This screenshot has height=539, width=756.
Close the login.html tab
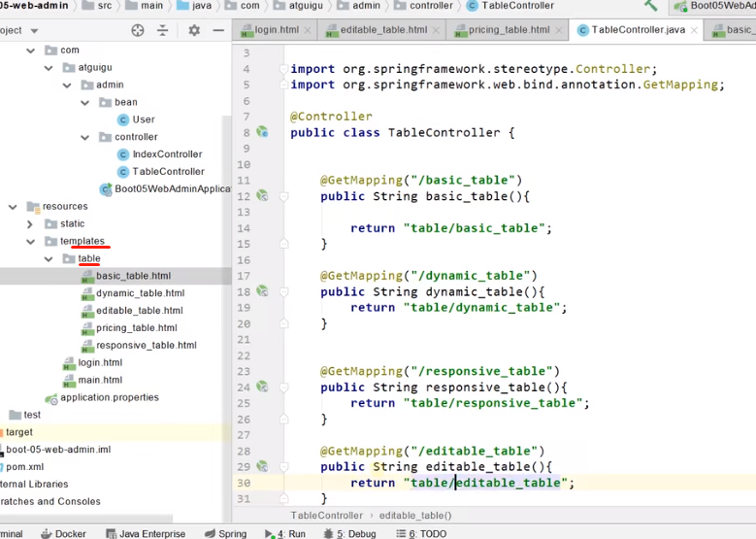tap(308, 30)
